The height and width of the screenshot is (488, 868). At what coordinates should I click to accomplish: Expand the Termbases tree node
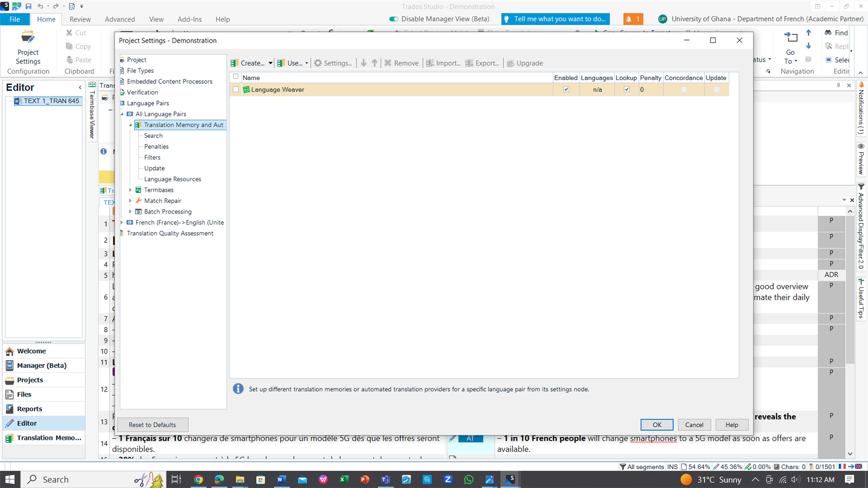click(130, 190)
